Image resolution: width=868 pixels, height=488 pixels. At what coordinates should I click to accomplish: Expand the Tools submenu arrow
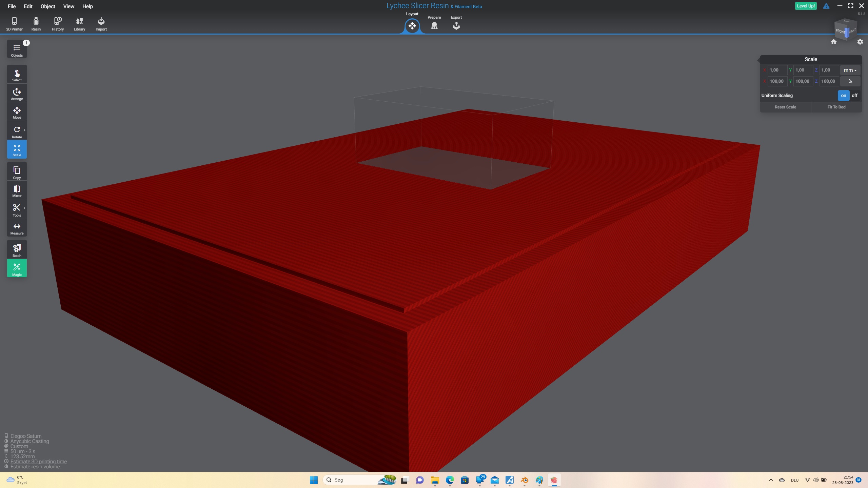pos(24,208)
